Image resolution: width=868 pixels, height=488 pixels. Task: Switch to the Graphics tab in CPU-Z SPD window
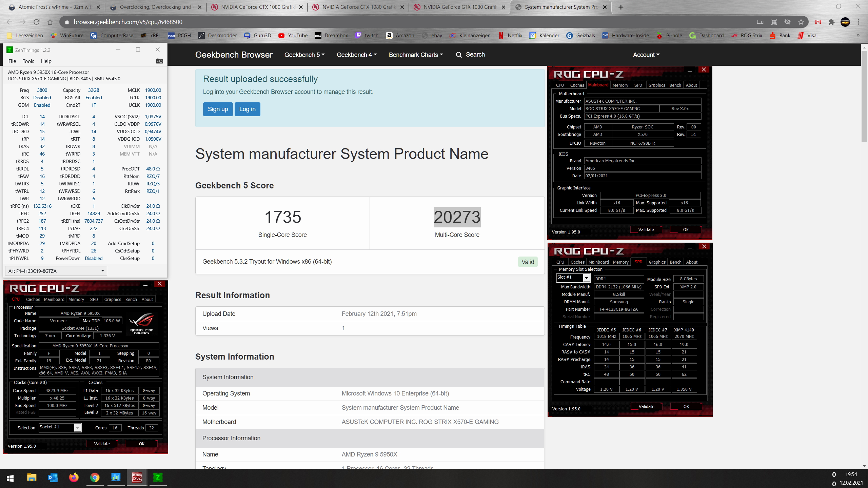(x=657, y=262)
